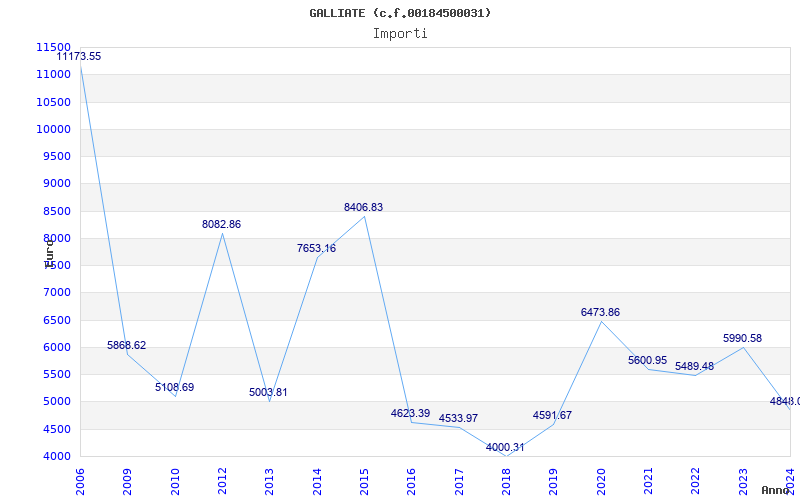Click the 2018 x-axis year label
The width and height of the screenshot is (800, 500).
(506, 482)
